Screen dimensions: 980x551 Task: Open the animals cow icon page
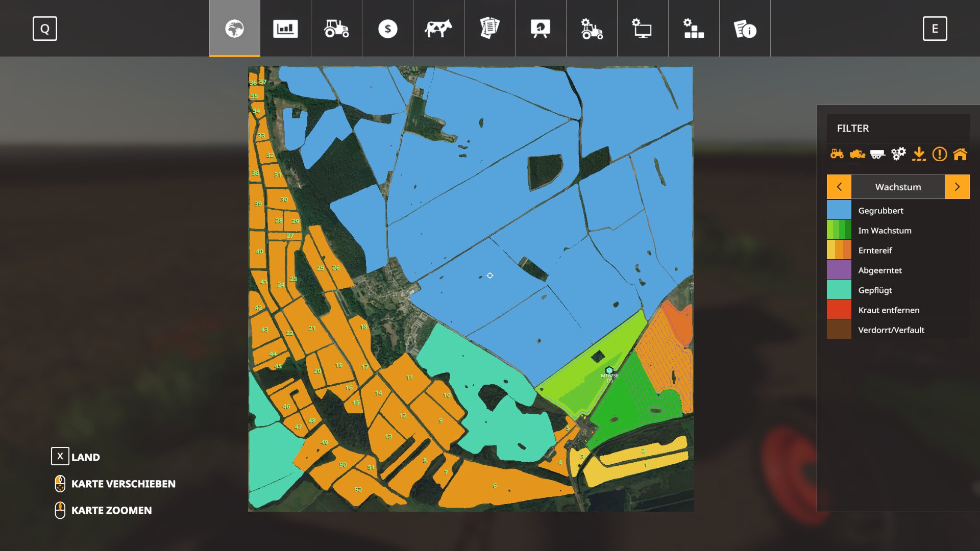[438, 29]
